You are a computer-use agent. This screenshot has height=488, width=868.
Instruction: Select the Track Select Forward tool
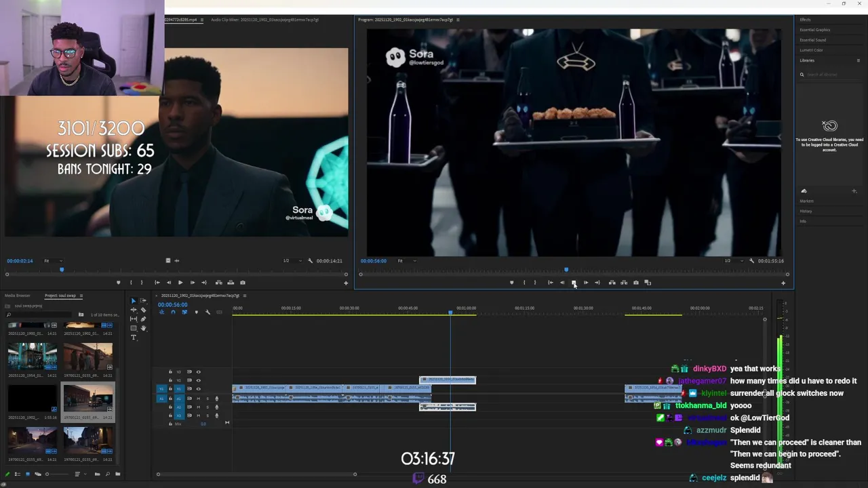pyautogui.click(x=143, y=301)
